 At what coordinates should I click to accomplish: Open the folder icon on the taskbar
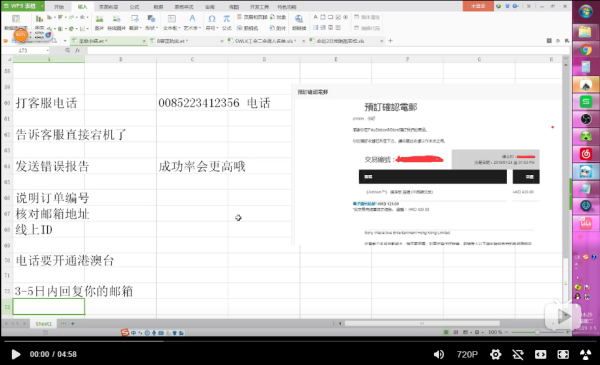(x=585, y=31)
